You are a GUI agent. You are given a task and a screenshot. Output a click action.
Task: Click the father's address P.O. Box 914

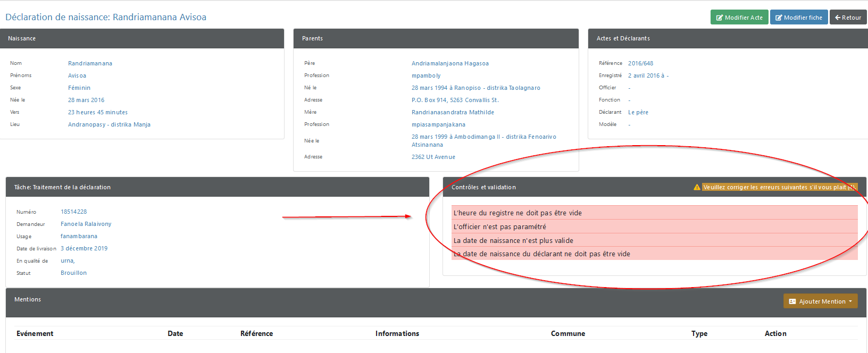click(x=455, y=100)
